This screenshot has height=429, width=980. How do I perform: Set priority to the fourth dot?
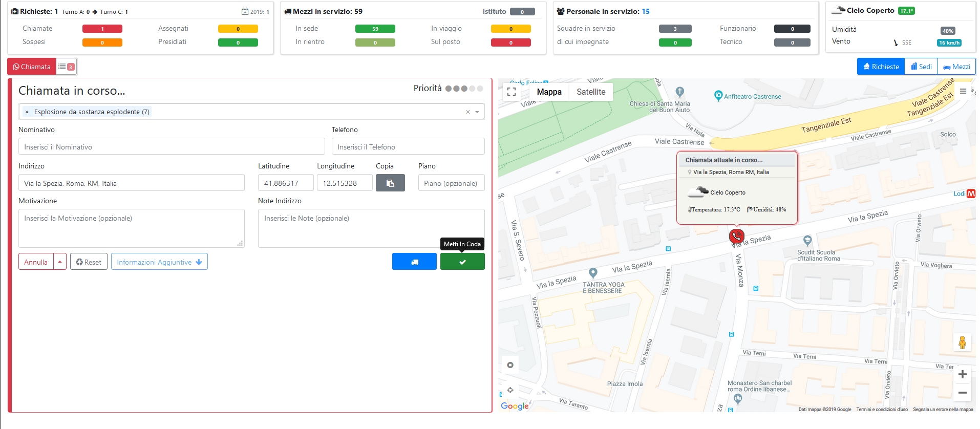coord(472,89)
